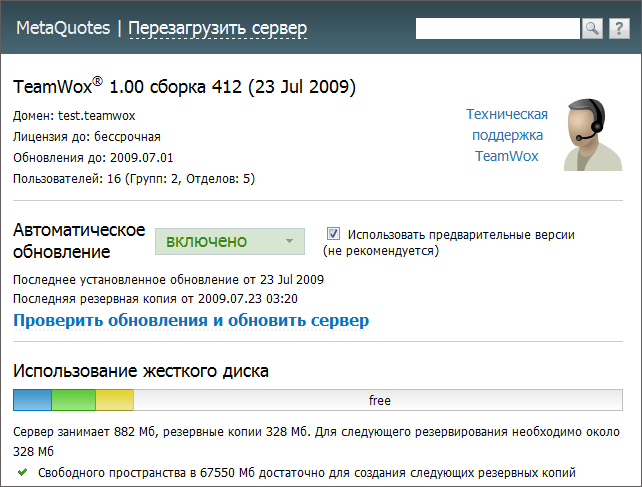The width and height of the screenshot is (642, 487).
Task: Click the green segment of disk usage bar
Action: point(73,400)
